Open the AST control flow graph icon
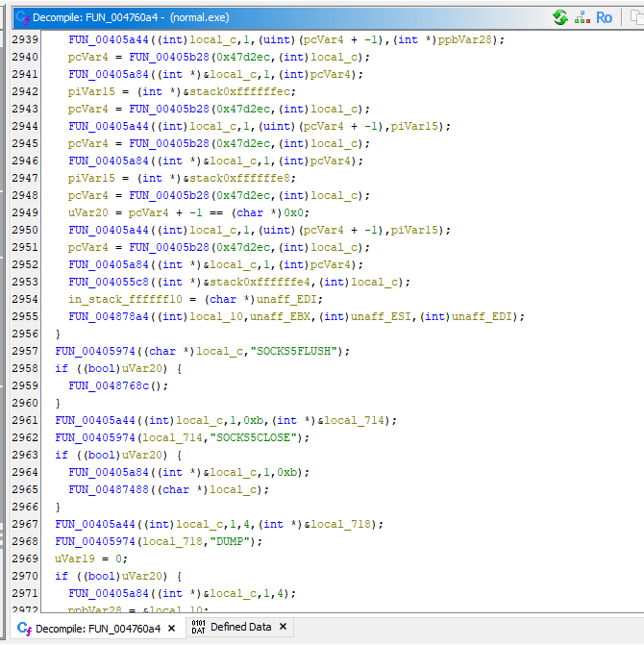 click(582, 16)
